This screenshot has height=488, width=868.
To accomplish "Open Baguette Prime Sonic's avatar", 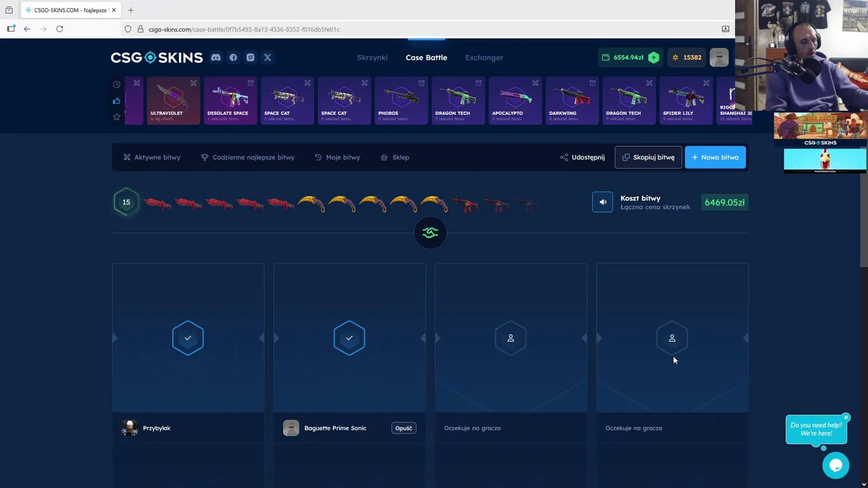I will [291, 428].
